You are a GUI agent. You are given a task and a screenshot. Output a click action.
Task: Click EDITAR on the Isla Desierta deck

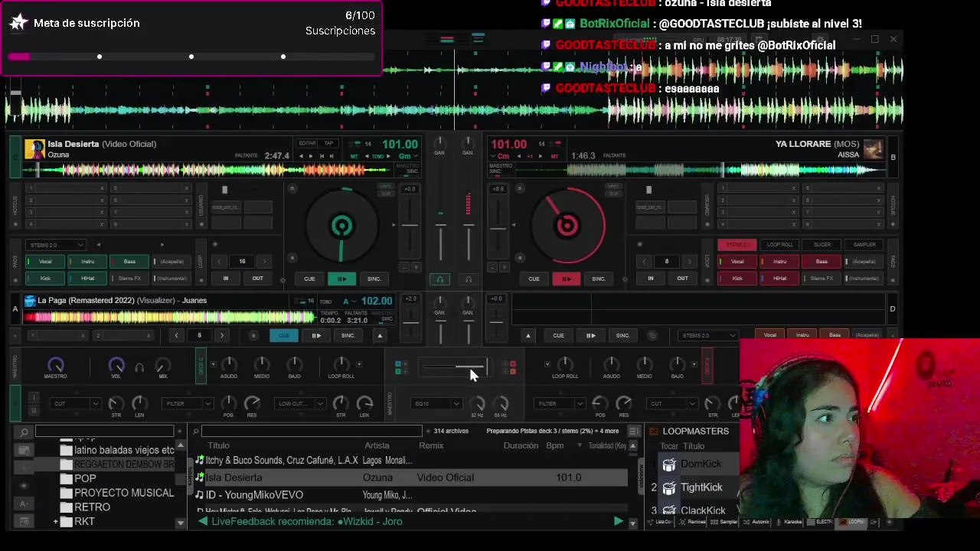click(x=307, y=143)
